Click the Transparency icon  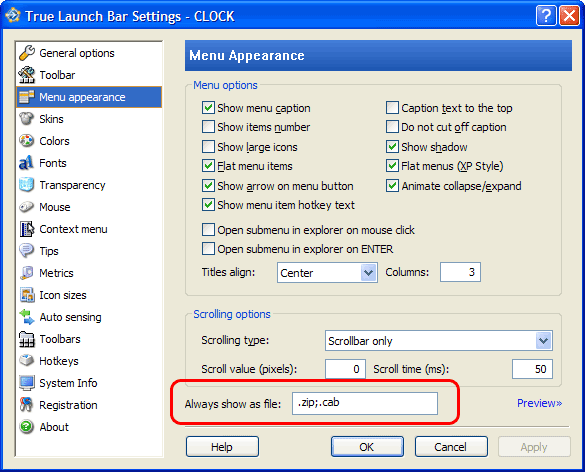(x=26, y=185)
